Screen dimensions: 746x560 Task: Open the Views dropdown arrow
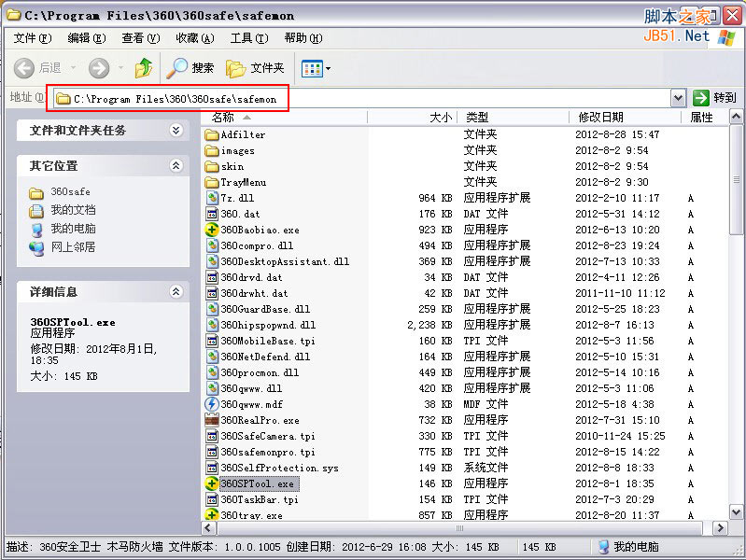[328, 68]
